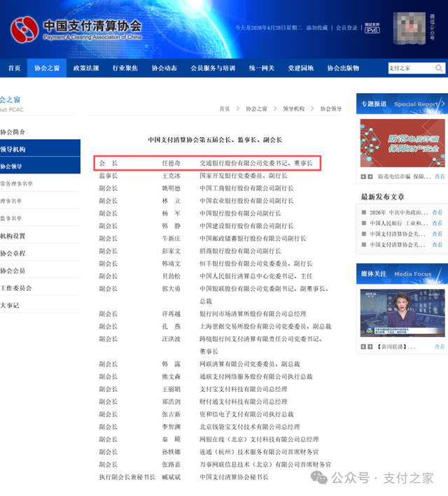Open article '2026年 中共中央政治...'
Image resolution: width=448 pixels, height=496 pixels.
pos(399,213)
